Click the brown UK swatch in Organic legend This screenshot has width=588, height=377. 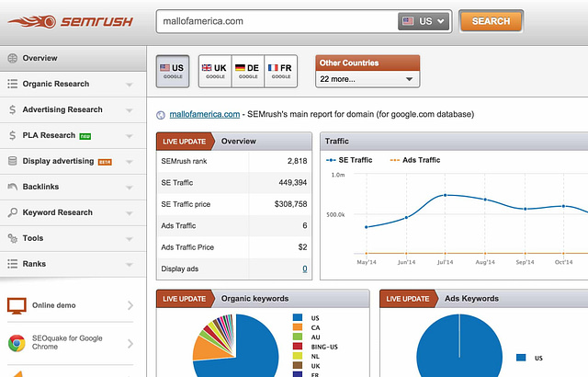[298, 365]
